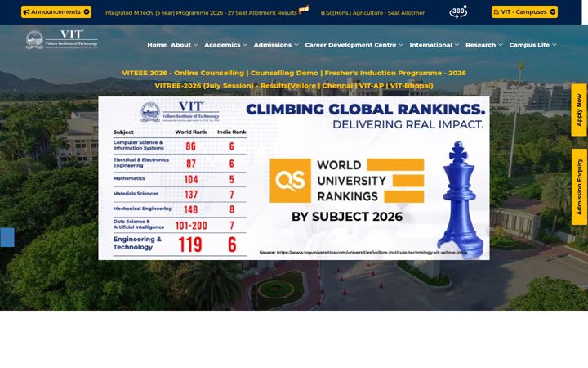Image resolution: width=588 pixels, height=368 pixels.
Task: Expand the Campus Life menu chevron
Action: (555, 45)
